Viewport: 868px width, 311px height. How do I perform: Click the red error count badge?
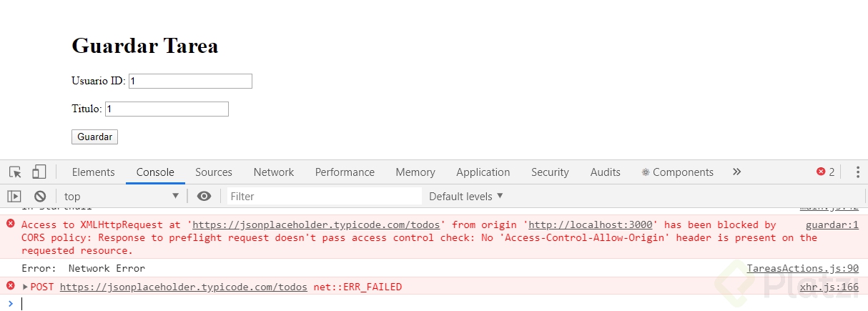click(x=826, y=172)
